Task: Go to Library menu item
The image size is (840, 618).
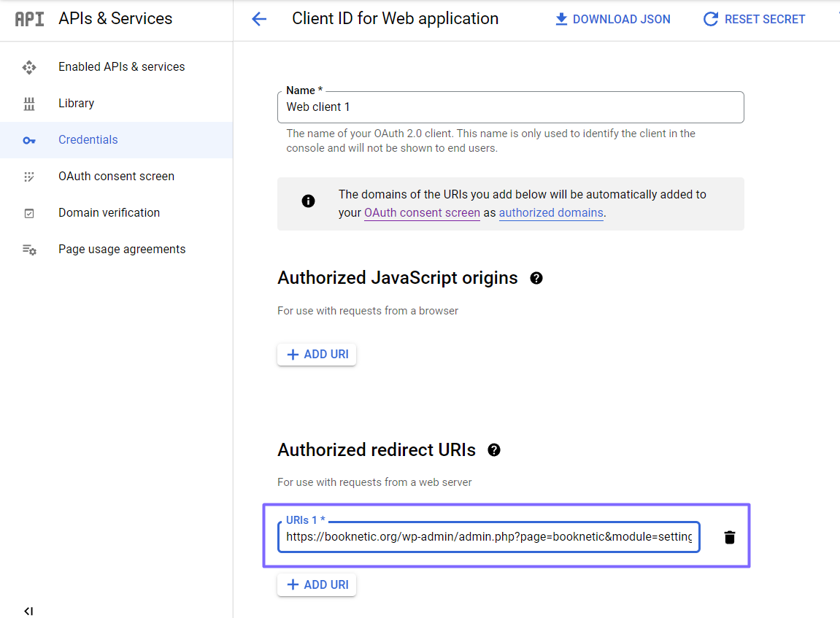Action: coord(76,104)
